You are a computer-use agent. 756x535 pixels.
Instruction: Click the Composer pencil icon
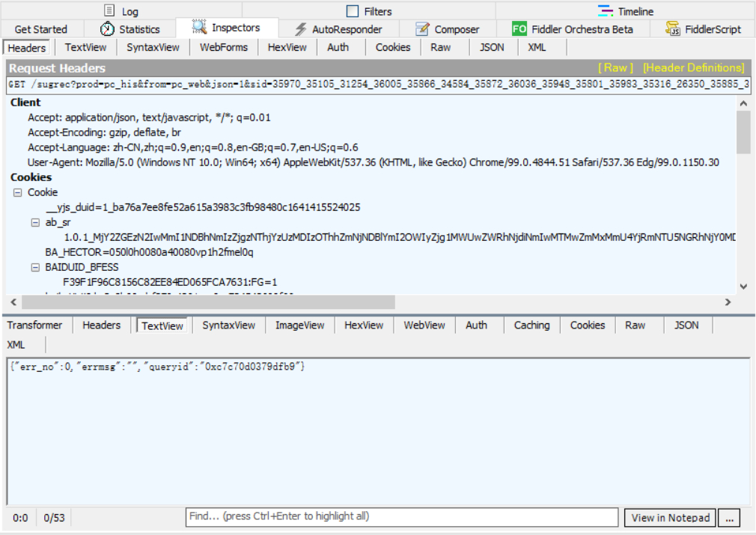click(422, 29)
